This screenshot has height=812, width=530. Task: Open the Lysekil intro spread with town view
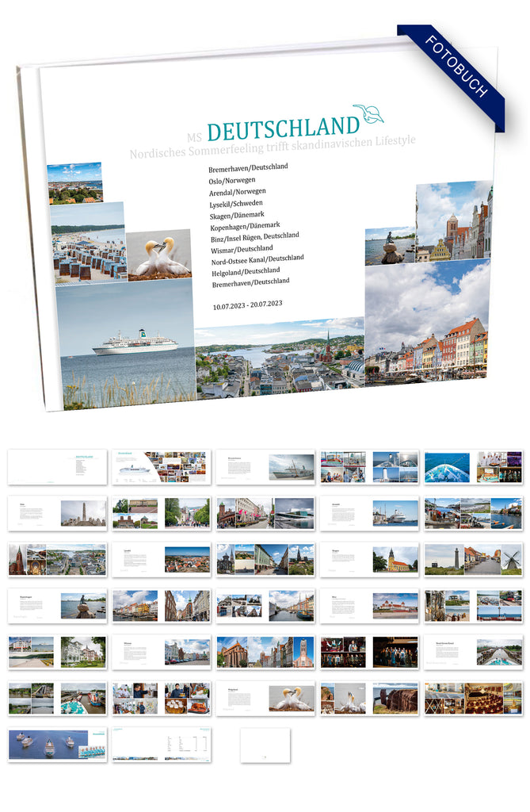(162, 559)
